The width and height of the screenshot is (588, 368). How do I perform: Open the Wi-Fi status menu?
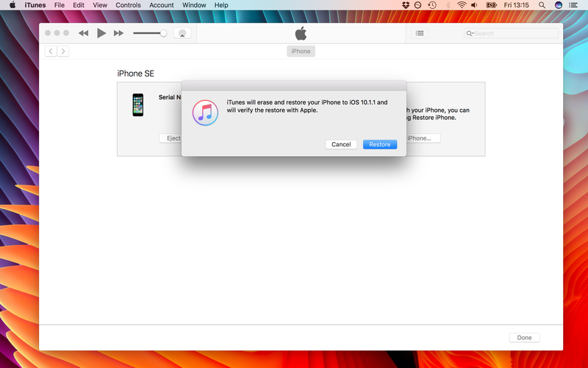pos(462,5)
